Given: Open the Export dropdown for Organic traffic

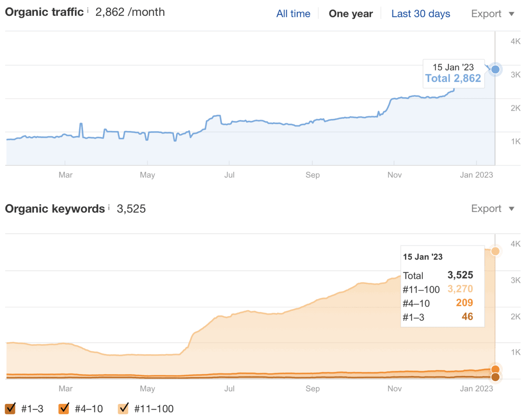Looking at the screenshot, I should 492,14.
